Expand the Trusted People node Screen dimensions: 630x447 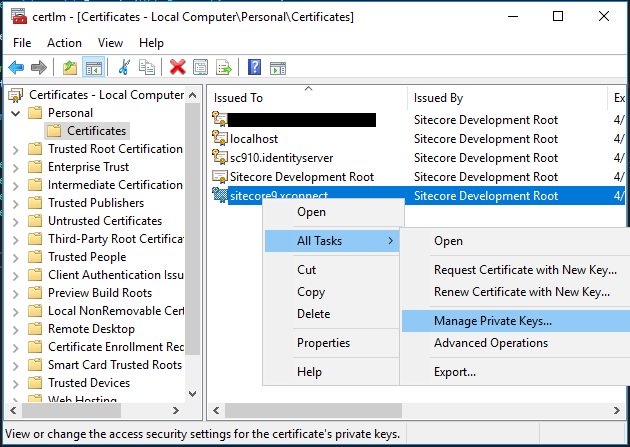(x=16, y=257)
